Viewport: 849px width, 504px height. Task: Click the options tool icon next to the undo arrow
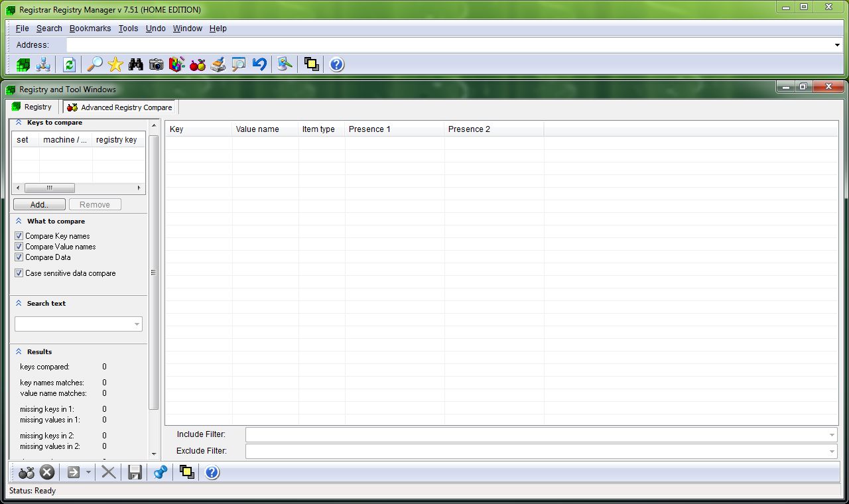tap(285, 64)
